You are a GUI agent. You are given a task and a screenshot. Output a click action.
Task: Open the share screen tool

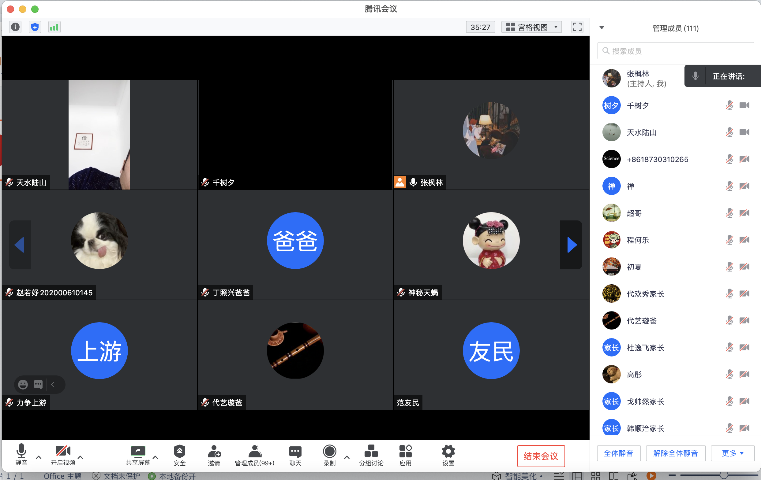138,452
